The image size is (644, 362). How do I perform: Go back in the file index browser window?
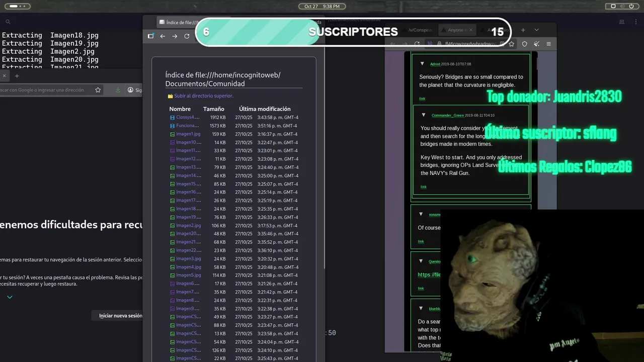tap(163, 36)
